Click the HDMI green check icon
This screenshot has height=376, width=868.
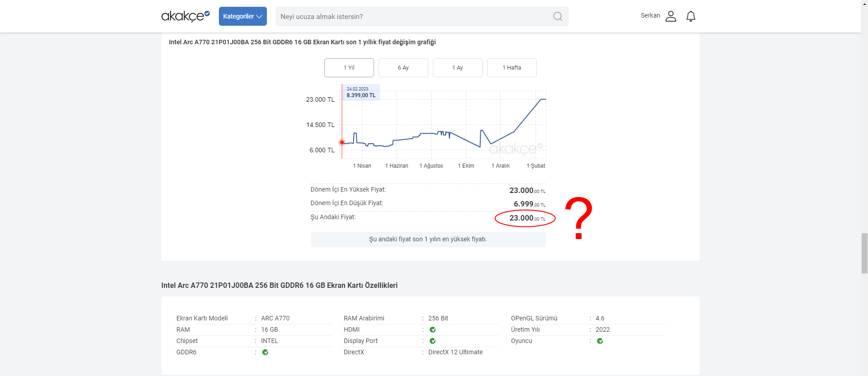point(432,329)
